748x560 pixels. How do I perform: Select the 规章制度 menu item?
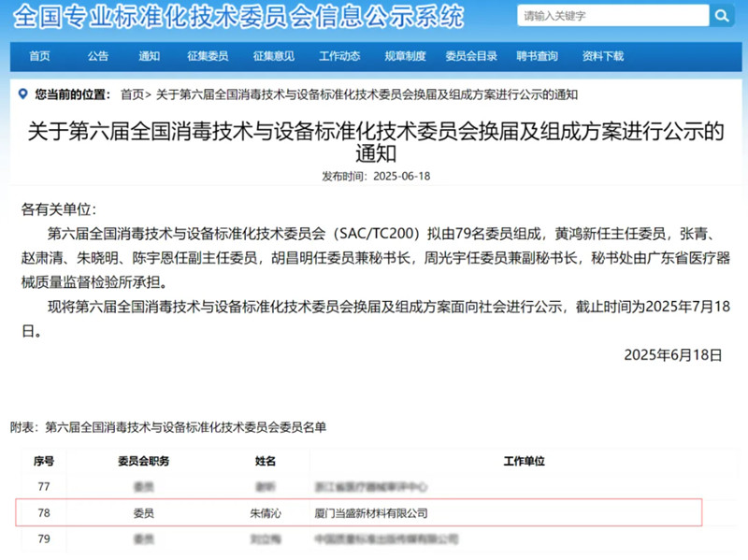click(406, 56)
